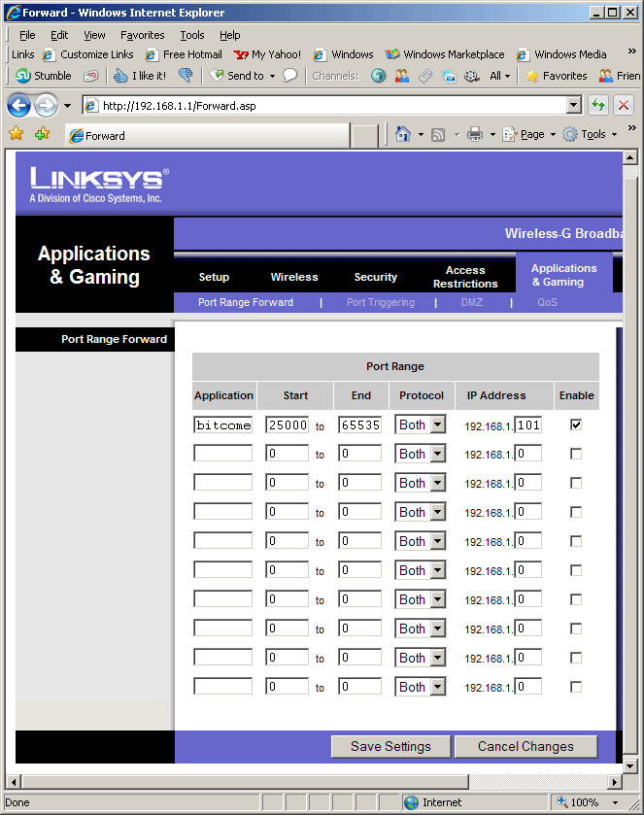Check the Enable box in sixth row
This screenshot has width=644, height=815.
(576, 570)
